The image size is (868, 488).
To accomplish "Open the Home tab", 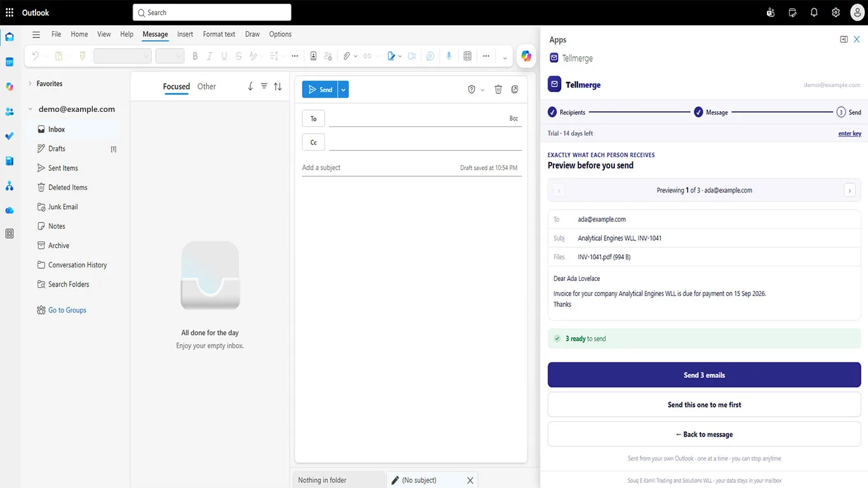I will click(79, 34).
